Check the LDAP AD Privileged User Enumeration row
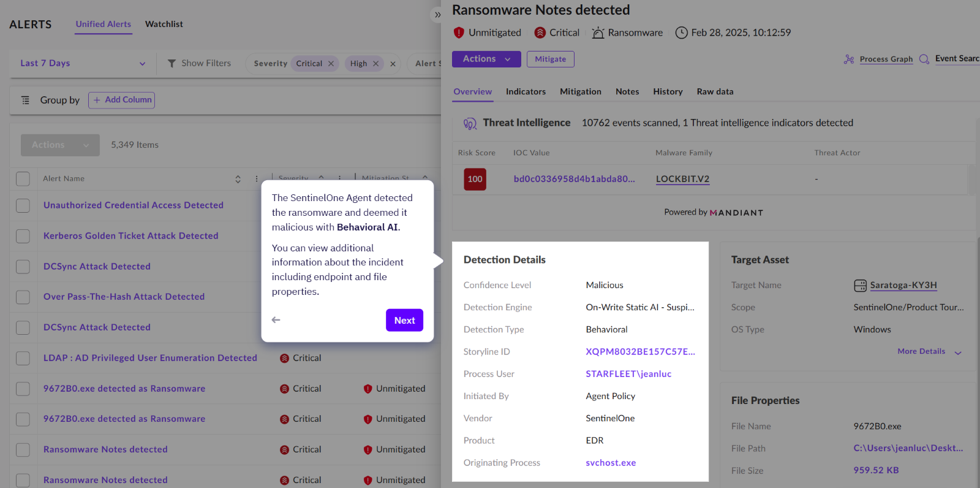 coord(23,358)
